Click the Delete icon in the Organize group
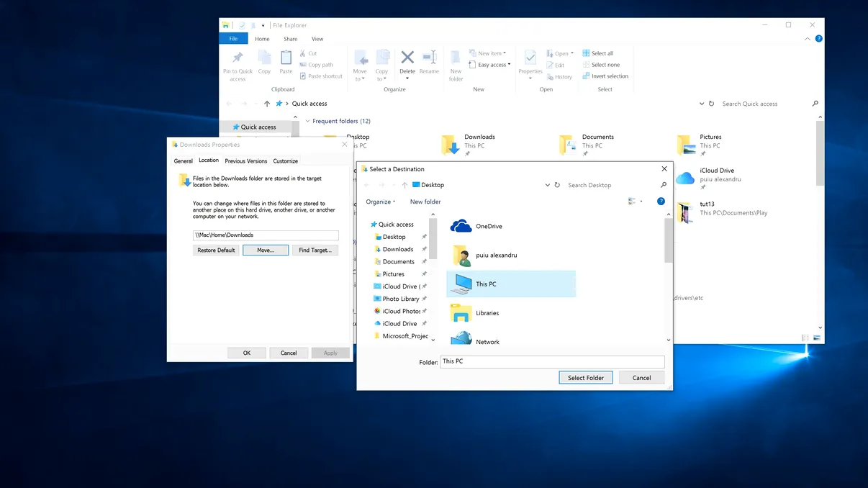This screenshot has height=488, width=868. click(407, 58)
